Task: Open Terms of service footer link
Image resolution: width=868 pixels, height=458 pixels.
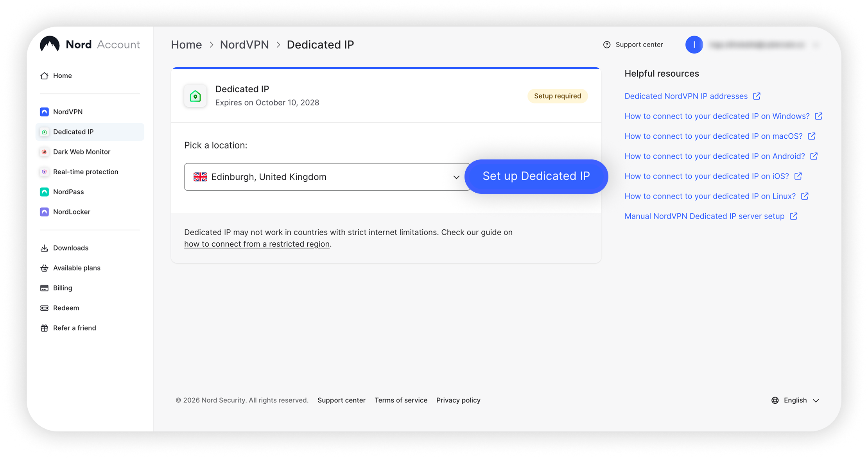Action: point(401,400)
